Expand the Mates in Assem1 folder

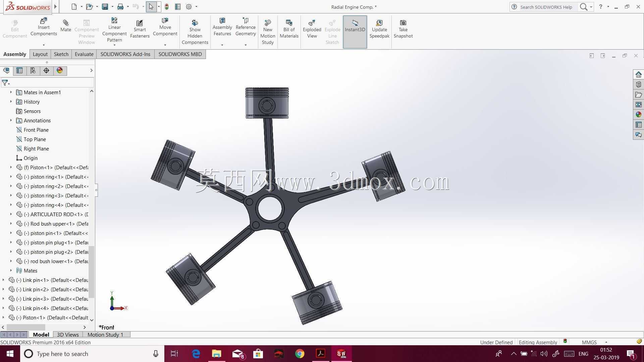click(x=11, y=92)
